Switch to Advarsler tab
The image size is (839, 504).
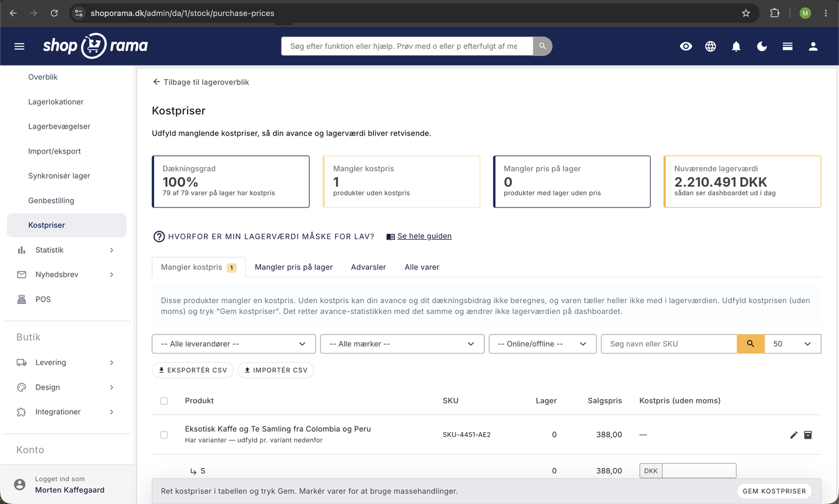point(369,267)
